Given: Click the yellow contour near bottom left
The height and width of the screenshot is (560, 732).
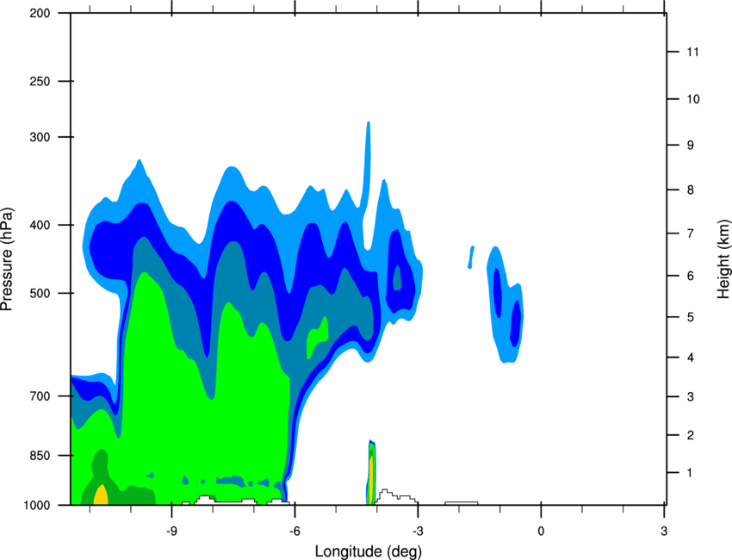Looking at the screenshot, I should (x=101, y=495).
